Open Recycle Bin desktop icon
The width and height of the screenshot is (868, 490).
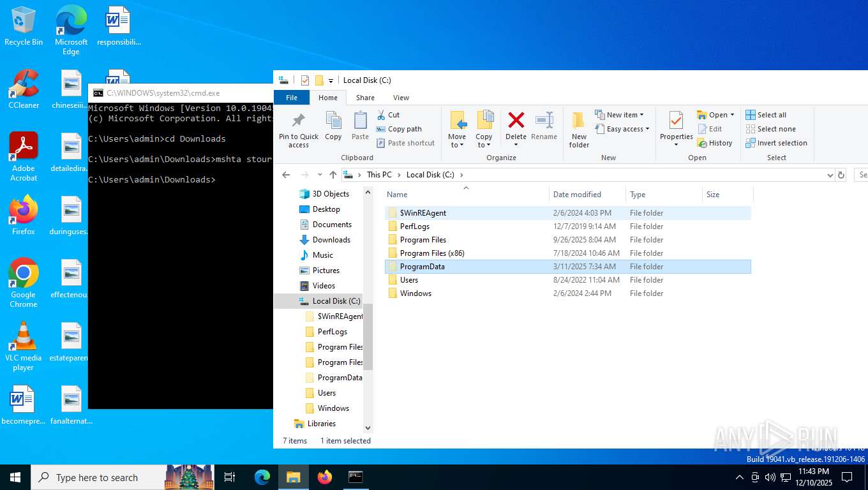(x=24, y=26)
